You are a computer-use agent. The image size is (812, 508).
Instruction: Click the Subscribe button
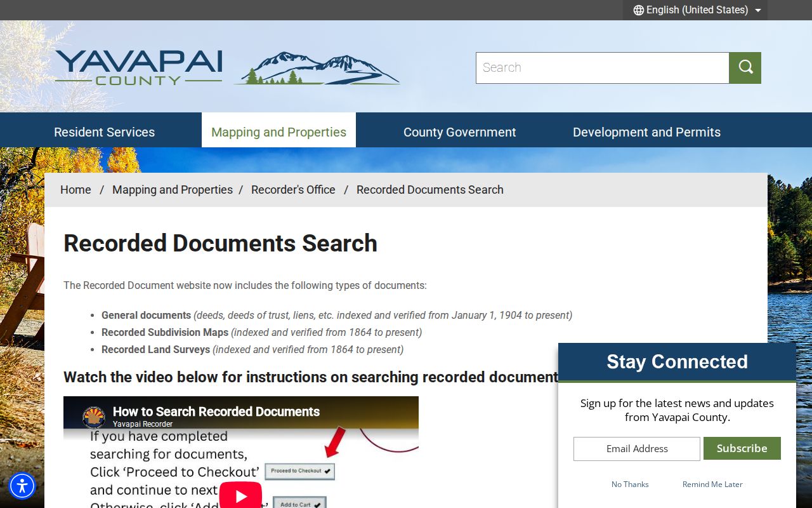coord(742,448)
